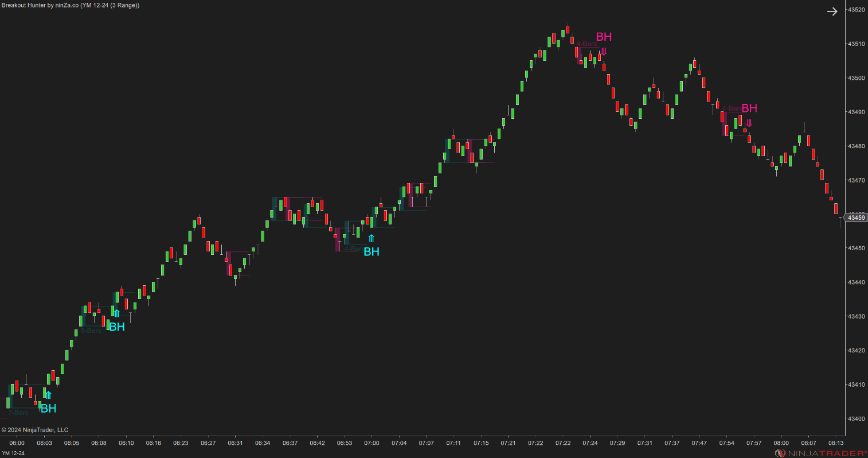Toggle the cyan BH breakout label near 07:00

371,251
